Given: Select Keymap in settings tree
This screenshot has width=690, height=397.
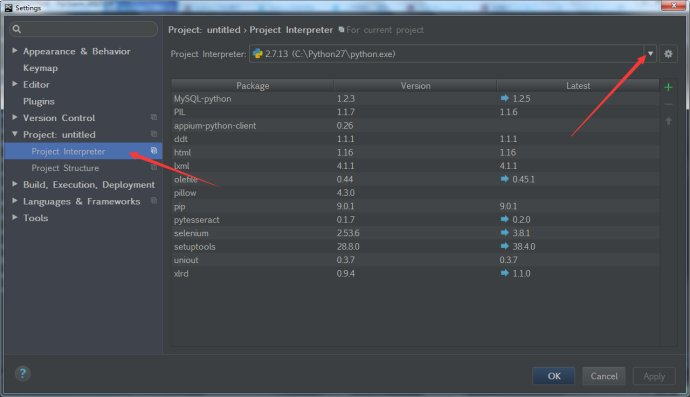Looking at the screenshot, I should pos(40,68).
